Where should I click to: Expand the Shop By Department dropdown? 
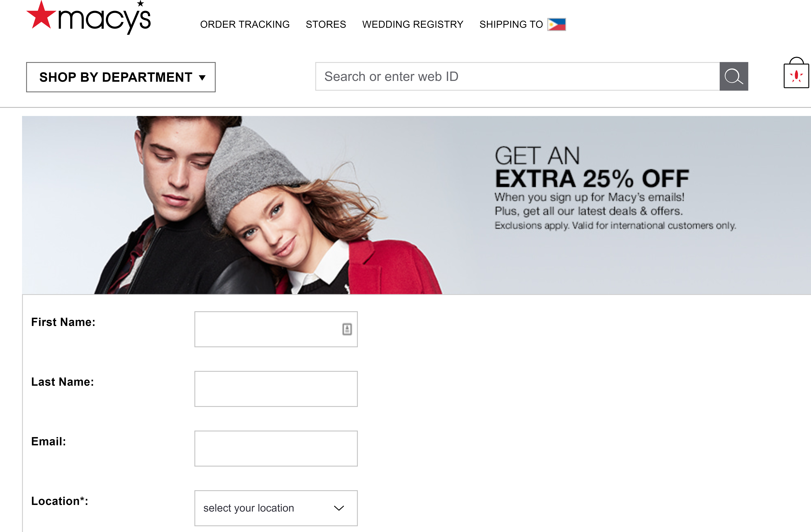(121, 77)
